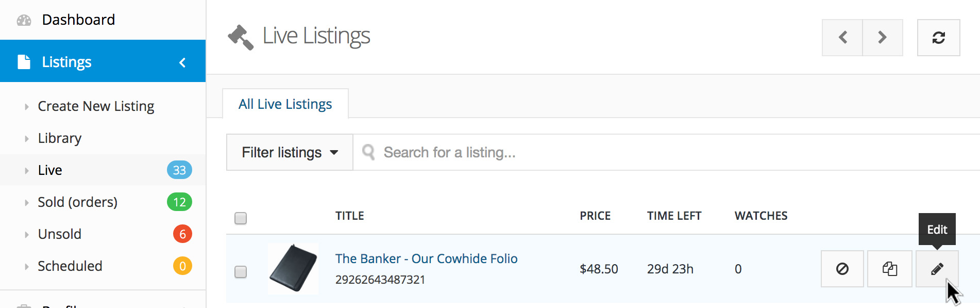The width and height of the screenshot is (980, 308).
Task: Select the All Live Listings tab
Action: (285, 104)
